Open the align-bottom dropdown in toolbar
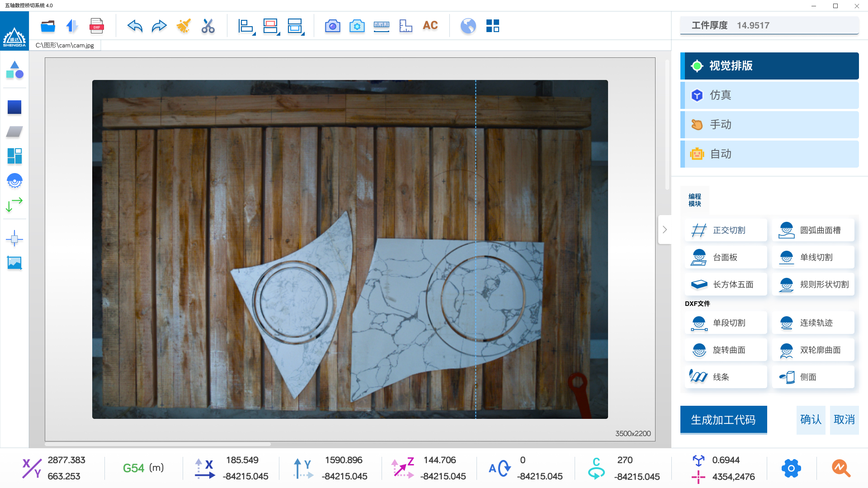 (303, 34)
